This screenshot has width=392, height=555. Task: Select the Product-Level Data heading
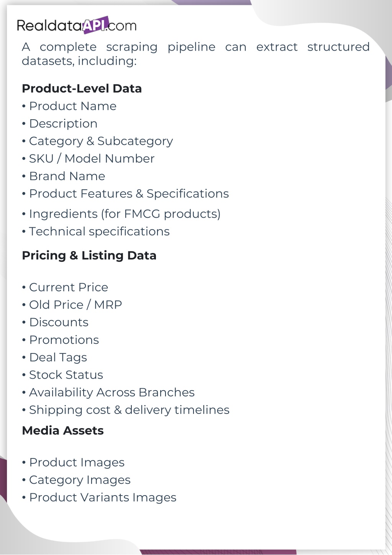[82, 89]
